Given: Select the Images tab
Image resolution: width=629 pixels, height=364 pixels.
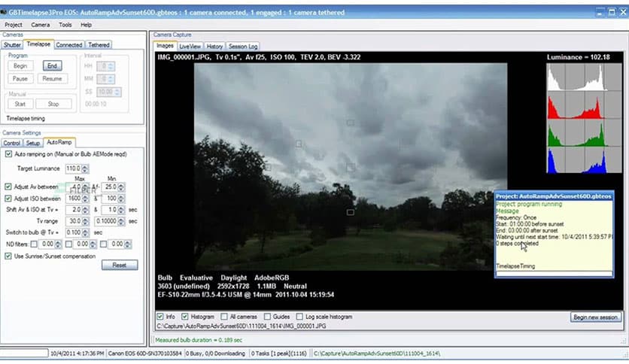Looking at the screenshot, I should coord(165,46).
